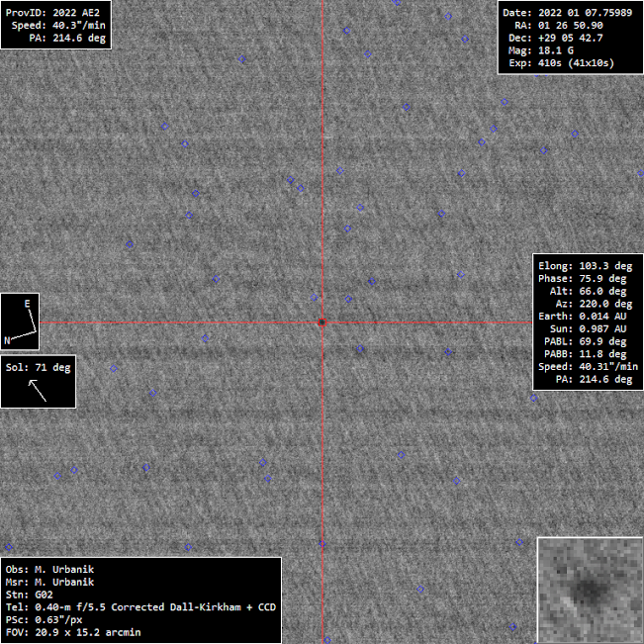
Task: Select the 'ProvID: 2022 AE2' text
Action: point(52,12)
